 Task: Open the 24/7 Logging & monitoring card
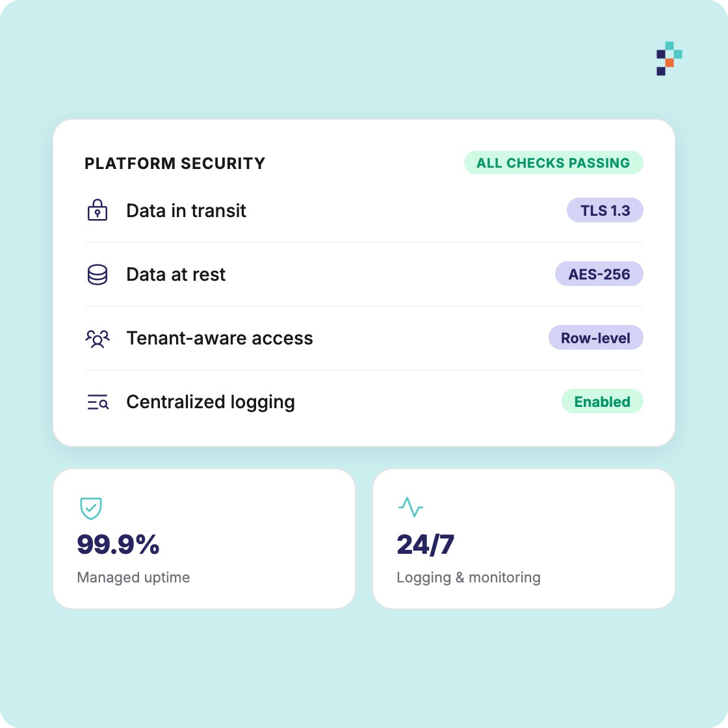(x=524, y=539)
